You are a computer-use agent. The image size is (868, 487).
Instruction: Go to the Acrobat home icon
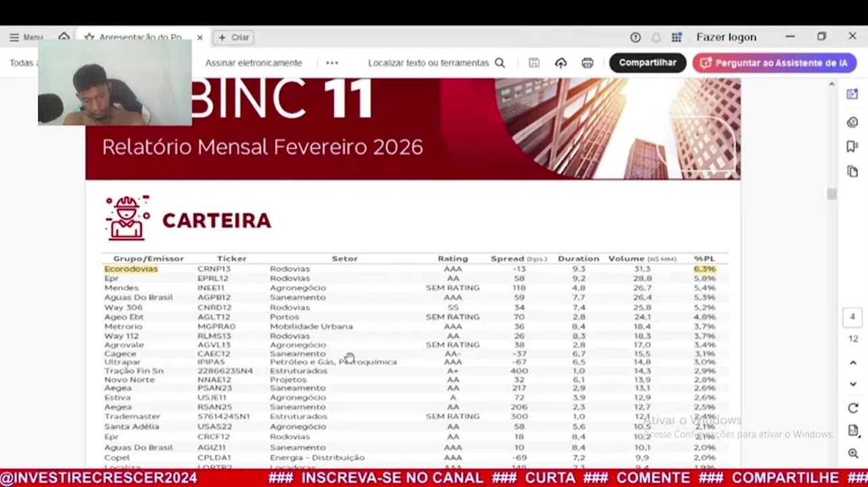coord(64,37)
